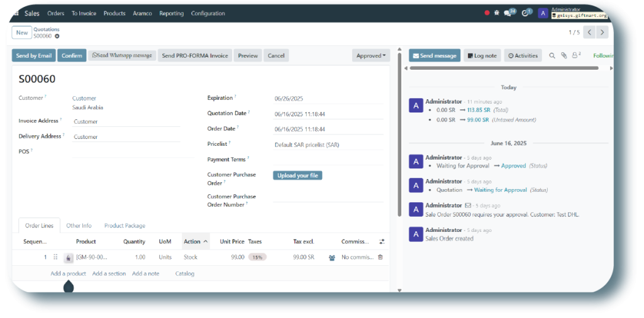
Task: Open the Reporting menu
Action: (x=171, y=13)
